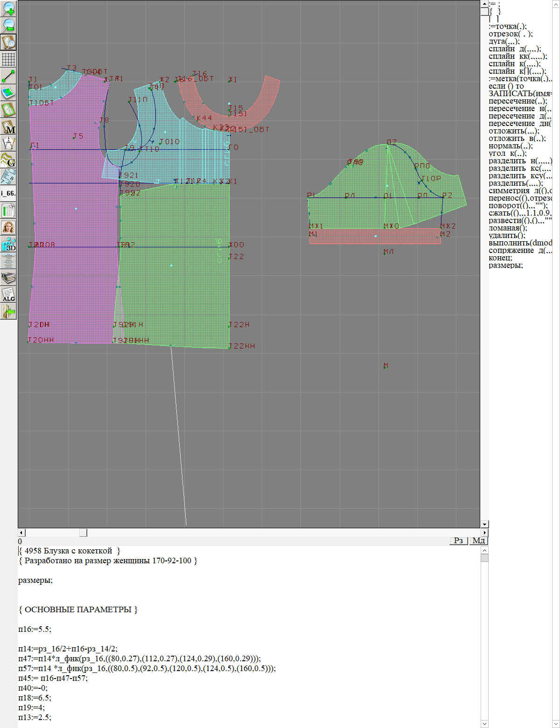Click the Мд button

[478, 540]
